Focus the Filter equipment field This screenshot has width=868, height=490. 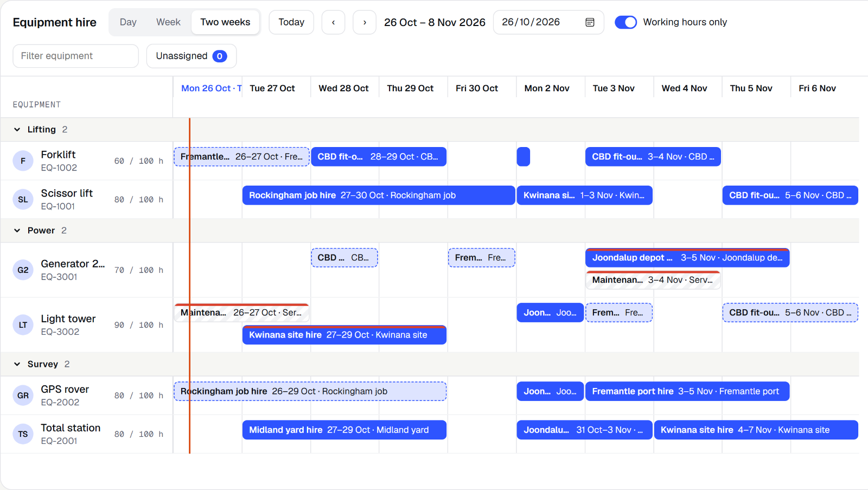(76, 56)
